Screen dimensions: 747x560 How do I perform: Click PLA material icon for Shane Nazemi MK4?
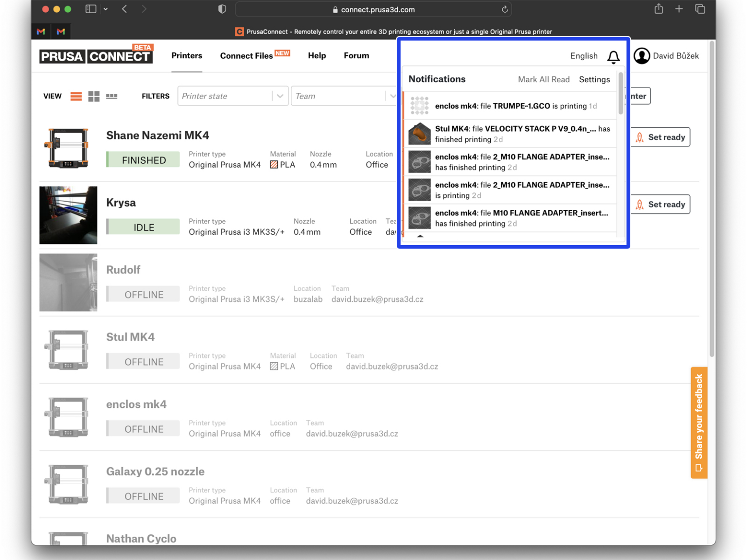coord(274,165)
